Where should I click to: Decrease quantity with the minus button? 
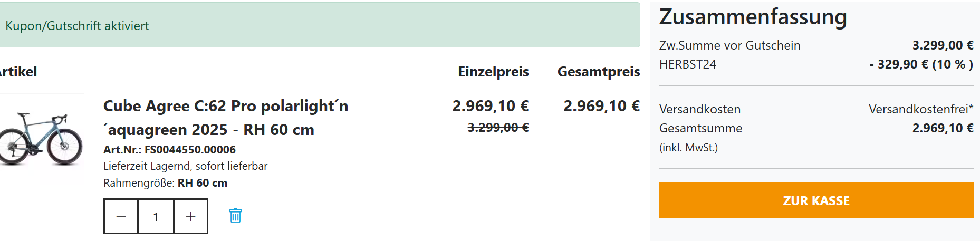[121, 217]
